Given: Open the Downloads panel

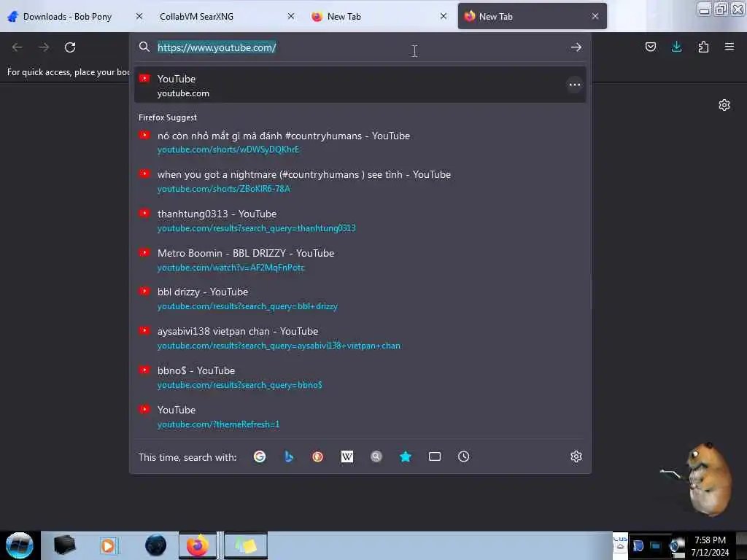Looking at the screenshot, I should [676, 47].
